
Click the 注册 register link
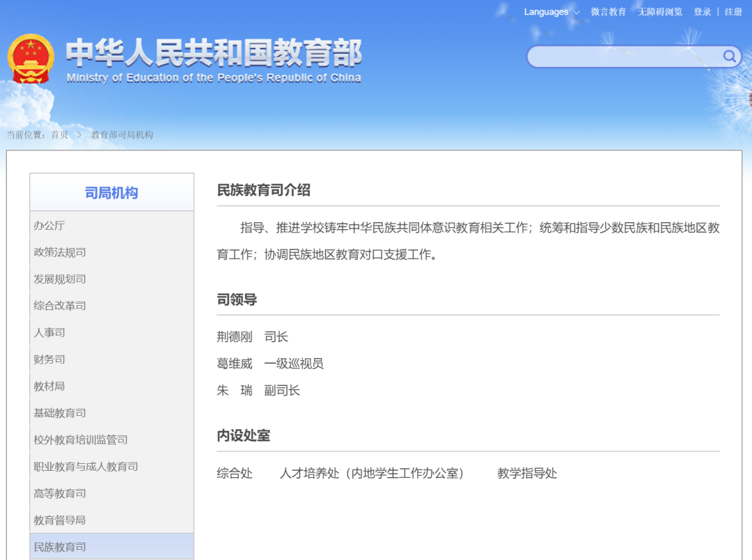tap(734, 11)
